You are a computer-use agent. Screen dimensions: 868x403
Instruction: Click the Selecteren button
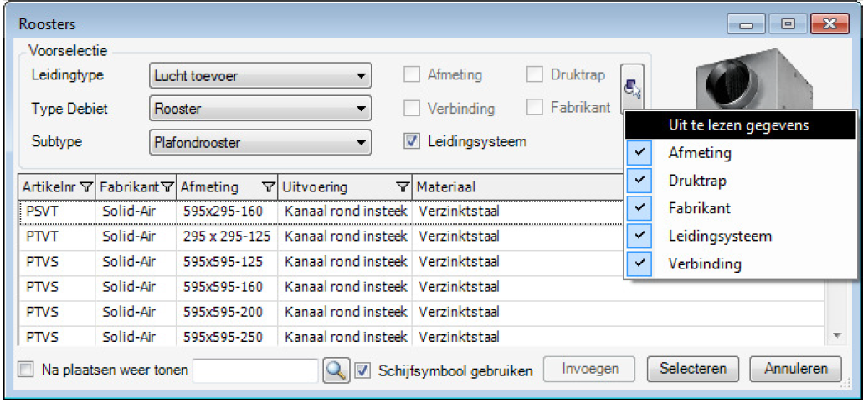pyautogui.click(x=692, y=369)
